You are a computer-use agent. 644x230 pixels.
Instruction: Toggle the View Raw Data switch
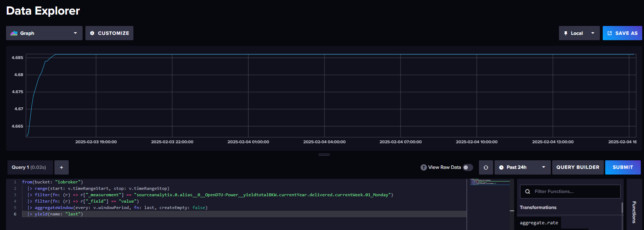click(468, 167)
